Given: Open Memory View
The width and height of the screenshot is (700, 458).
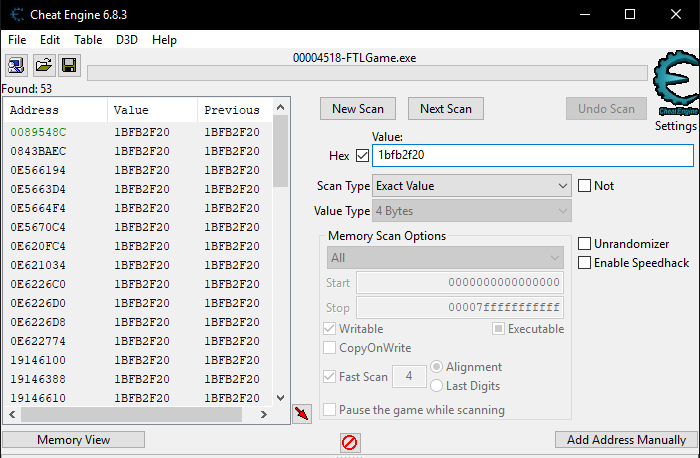Looking at the screenshot, I should pos(74,440).
